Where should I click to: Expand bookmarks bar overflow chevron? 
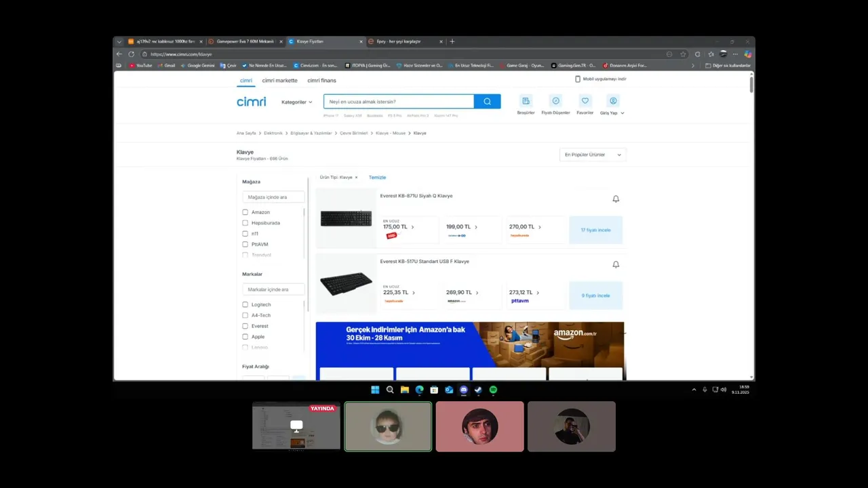(692, 66)
